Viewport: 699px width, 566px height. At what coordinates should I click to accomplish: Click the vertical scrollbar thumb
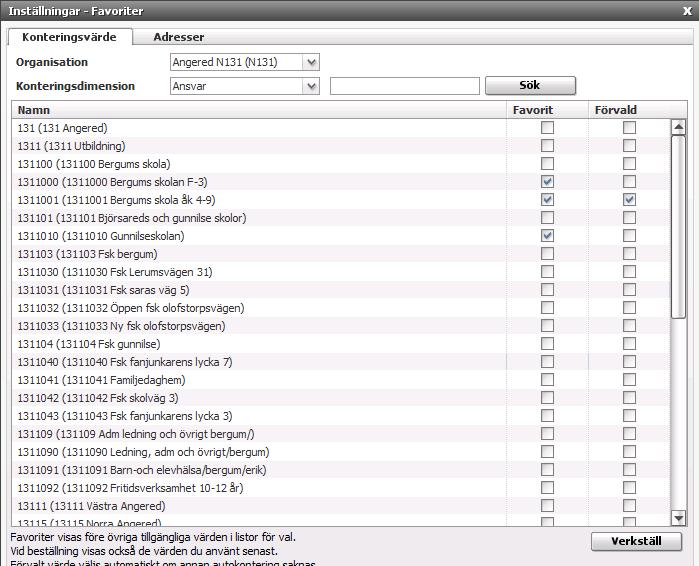[678, 227]
